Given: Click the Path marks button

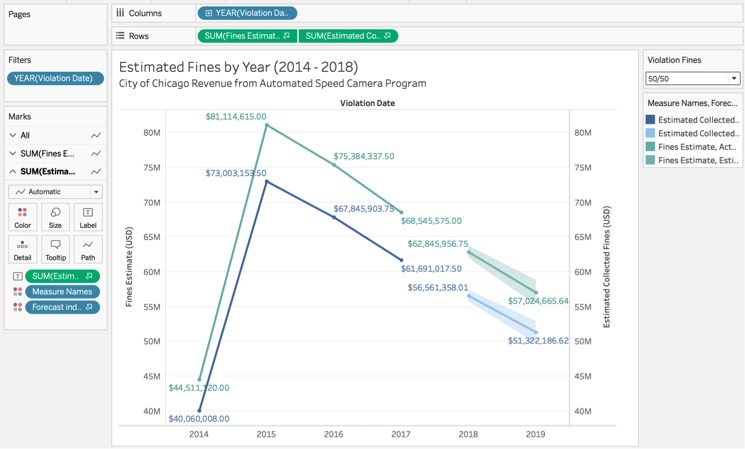Looking at the screenshot, I should pos(88,249).
